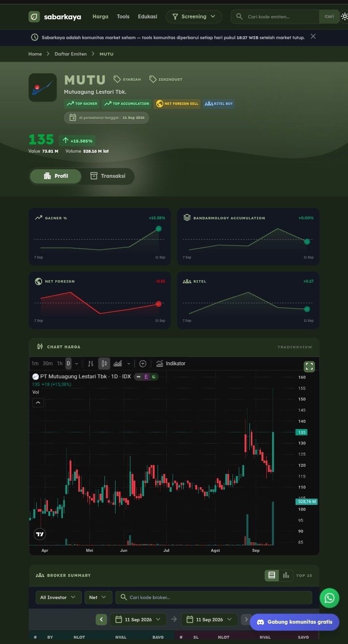Click the red end point on Net Foreign chart
348x644 pixels.
[x=159, y=304]
